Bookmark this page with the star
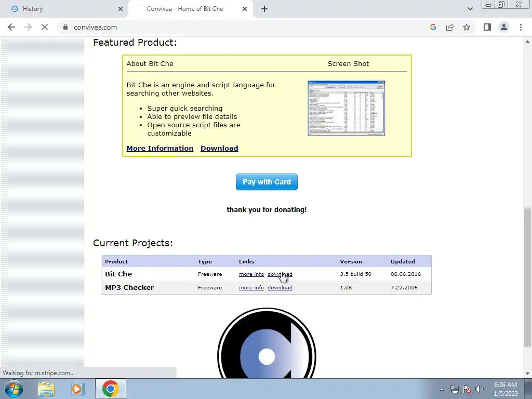This screenshot has height=399, width=532. pyautogui.click(x=467, y=27)
